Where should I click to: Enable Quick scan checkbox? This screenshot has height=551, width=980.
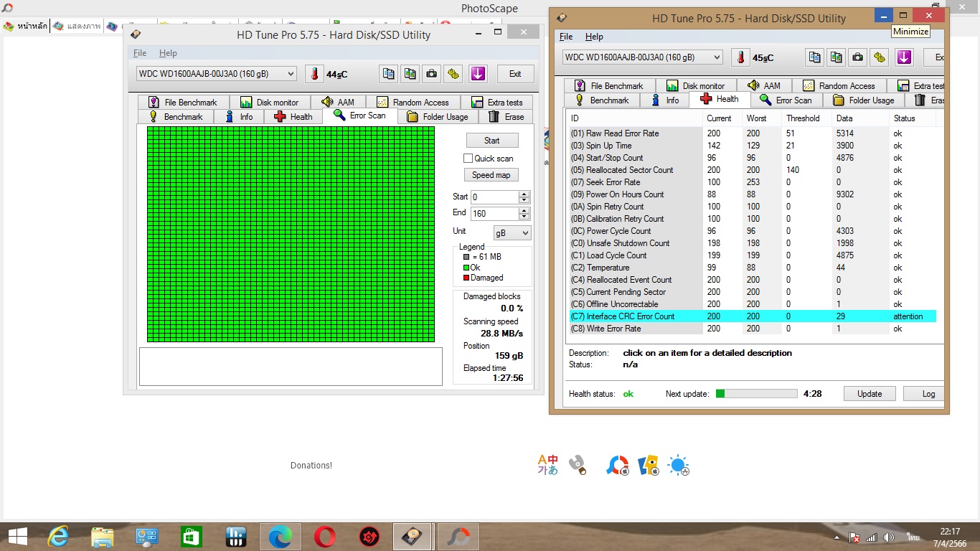(468, 159)
